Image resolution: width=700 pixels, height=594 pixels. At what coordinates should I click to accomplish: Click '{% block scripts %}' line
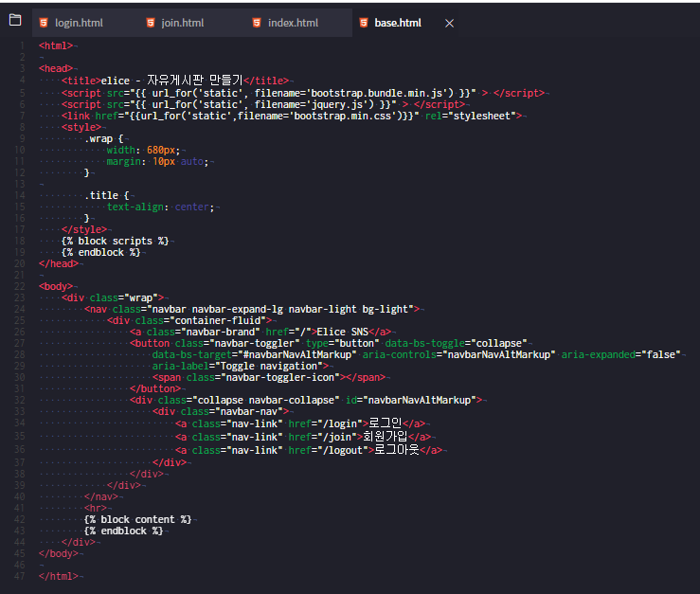pyautogui.click(x=116, y=242)
